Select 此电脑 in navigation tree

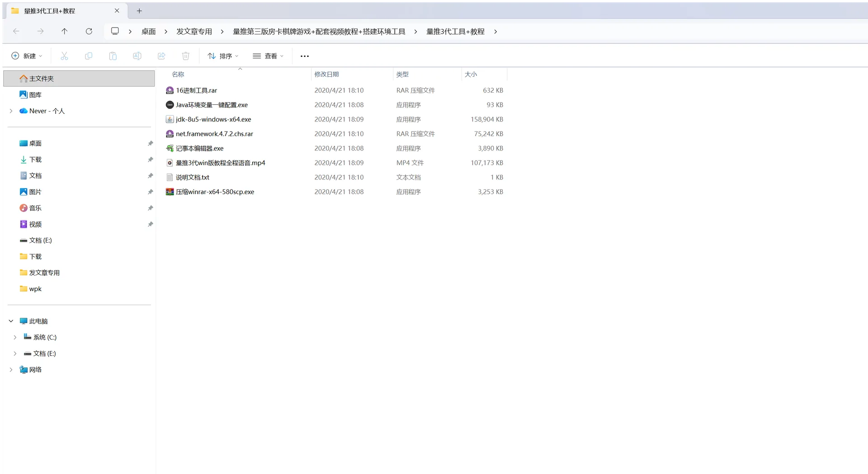[38, 321]
